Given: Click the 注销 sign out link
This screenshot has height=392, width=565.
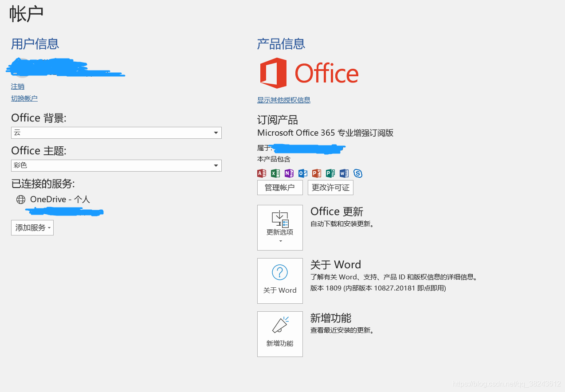Looking at the screenshot, I should pos(18,86).
